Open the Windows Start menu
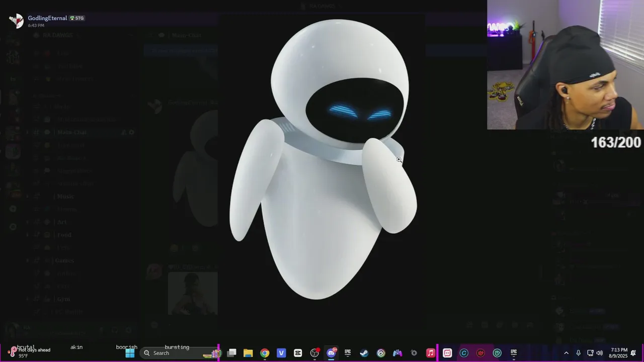 pyautogui.click(x=130, y=353)
